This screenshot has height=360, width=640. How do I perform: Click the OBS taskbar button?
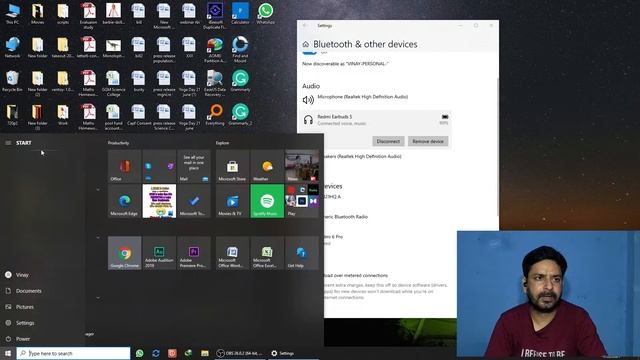pos(240,353)
